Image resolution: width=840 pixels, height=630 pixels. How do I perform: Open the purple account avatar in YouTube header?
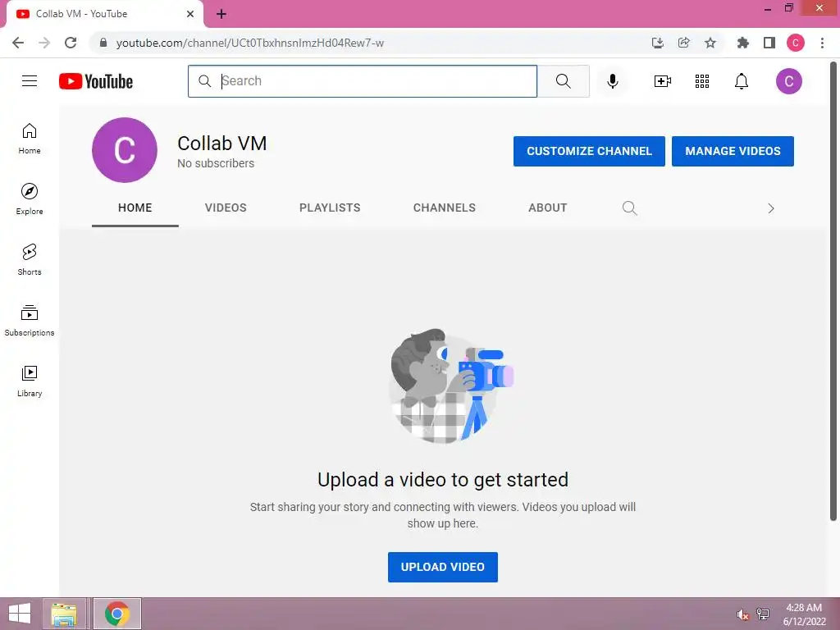[x=788, y=81]
